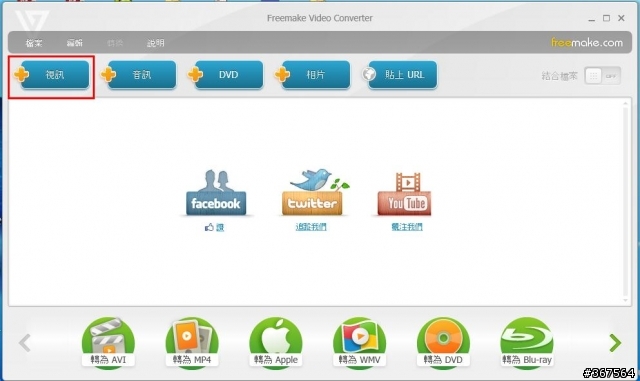Show more formats with right arrow
This screenshot has height=381, width=640.
(615, 343)
